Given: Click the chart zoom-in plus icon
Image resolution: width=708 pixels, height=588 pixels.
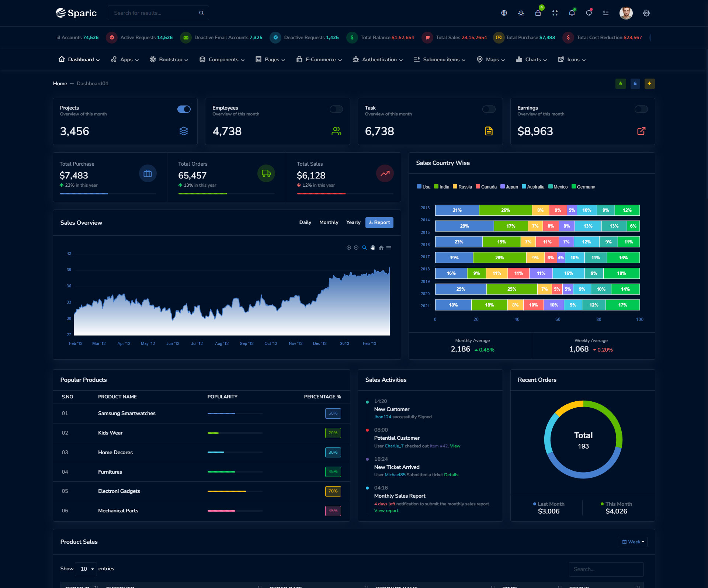Looking at the screenshot, I should [x=349, y=248].
